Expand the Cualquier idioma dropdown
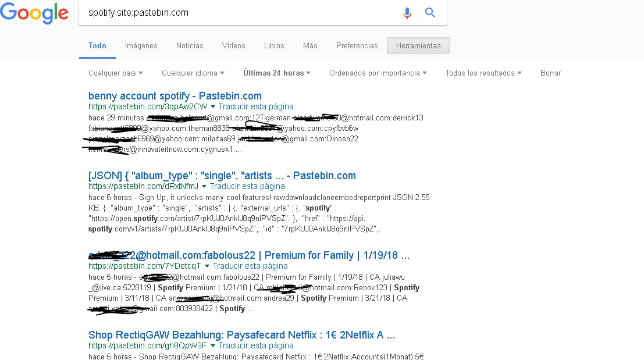Screen dimensions: 644x360 click(x=193, y=73)
